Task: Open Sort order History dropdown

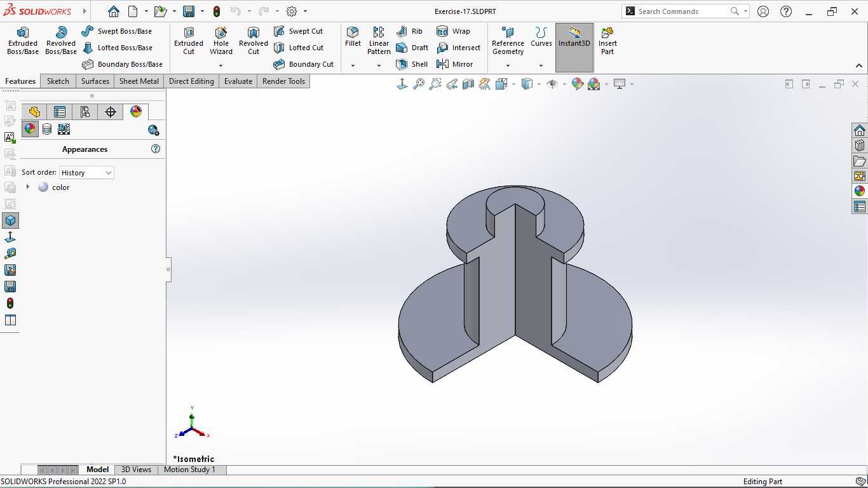Action: (86, 173)
